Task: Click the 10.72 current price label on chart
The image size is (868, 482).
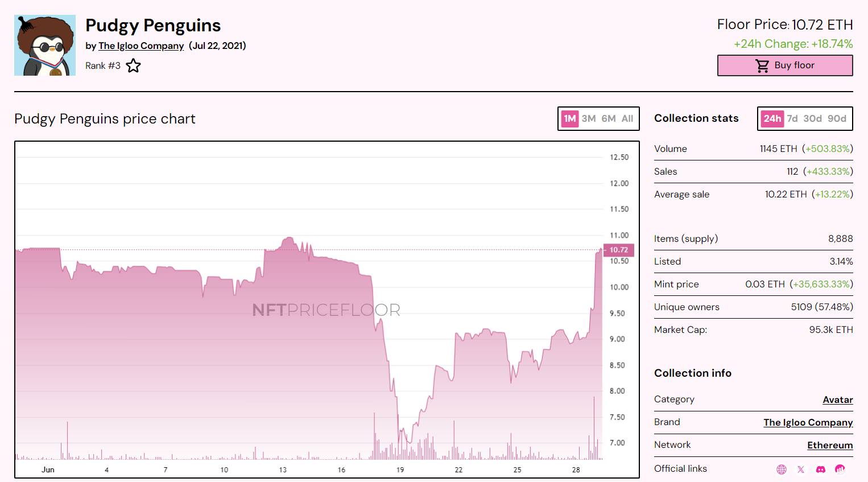Action: (x=618, y=250)
